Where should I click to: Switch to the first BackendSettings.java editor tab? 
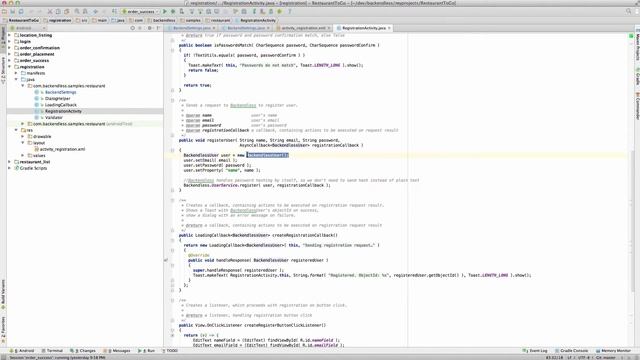191,28
